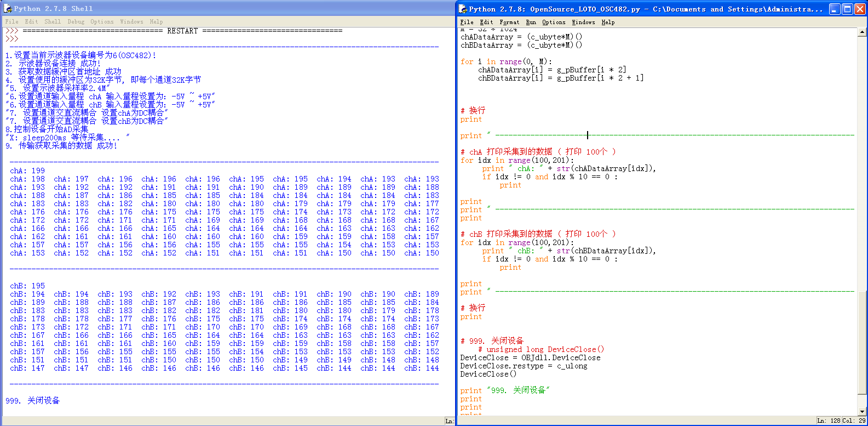Click the 'X: sleep200ms 等待采集' shell line
868x426 pixels.
point(67,138)
